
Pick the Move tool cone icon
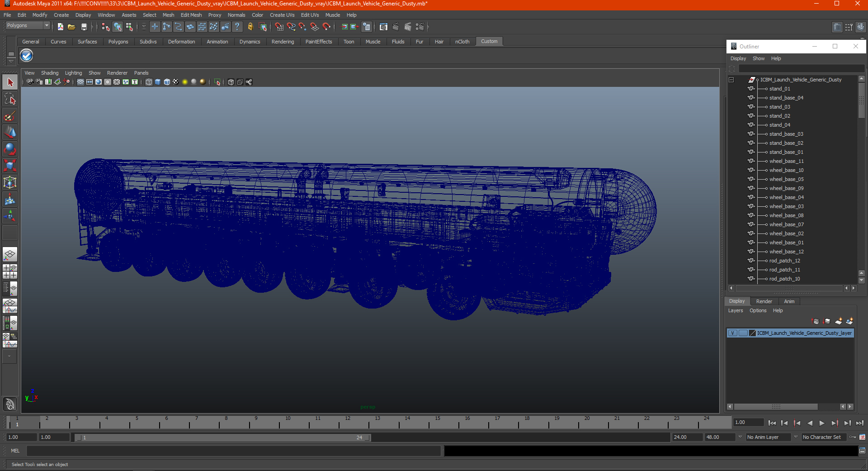point(10,132)
